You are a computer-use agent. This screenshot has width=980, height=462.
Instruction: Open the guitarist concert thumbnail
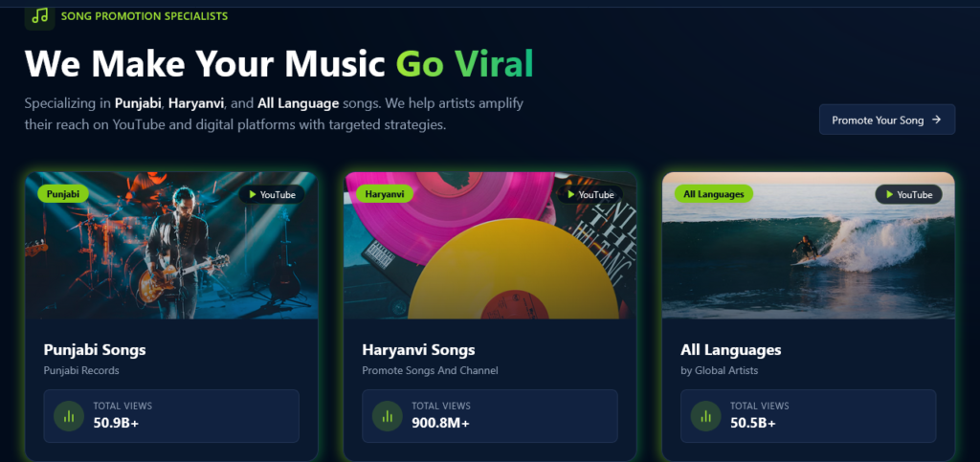(x=171, y=246)
